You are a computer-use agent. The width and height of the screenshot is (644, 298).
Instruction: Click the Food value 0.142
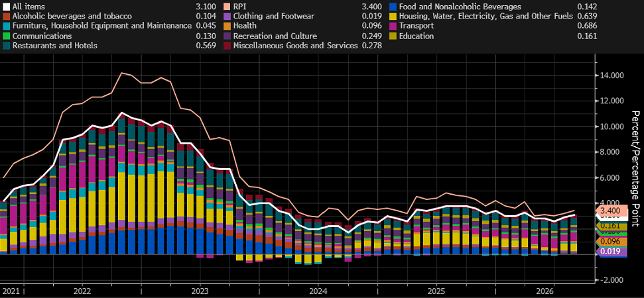(587, 7)
